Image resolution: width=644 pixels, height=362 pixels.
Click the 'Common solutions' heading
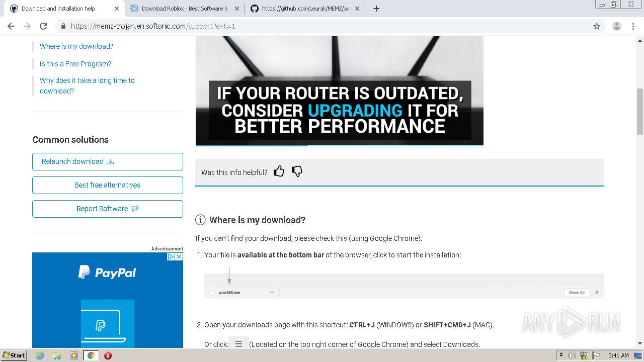(x=70, y=140)
